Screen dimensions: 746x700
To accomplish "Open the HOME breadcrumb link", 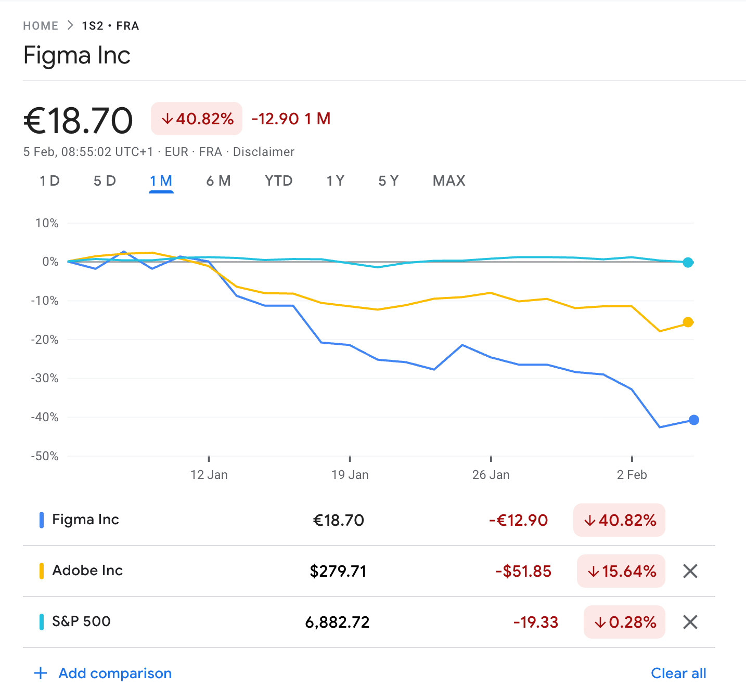I will 41,25.
